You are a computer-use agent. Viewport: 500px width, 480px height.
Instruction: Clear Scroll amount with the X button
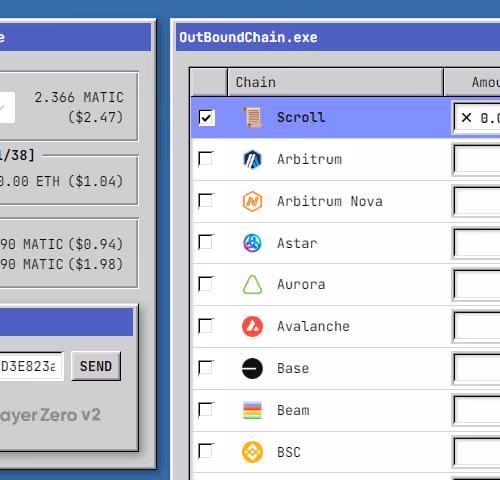(x=466, y=117)
